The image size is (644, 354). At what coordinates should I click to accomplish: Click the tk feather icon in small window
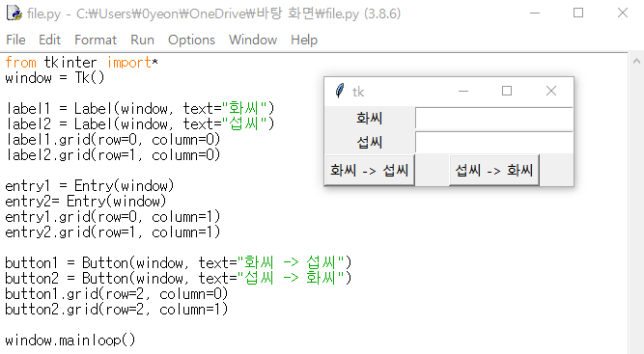(x=340, y=91)
